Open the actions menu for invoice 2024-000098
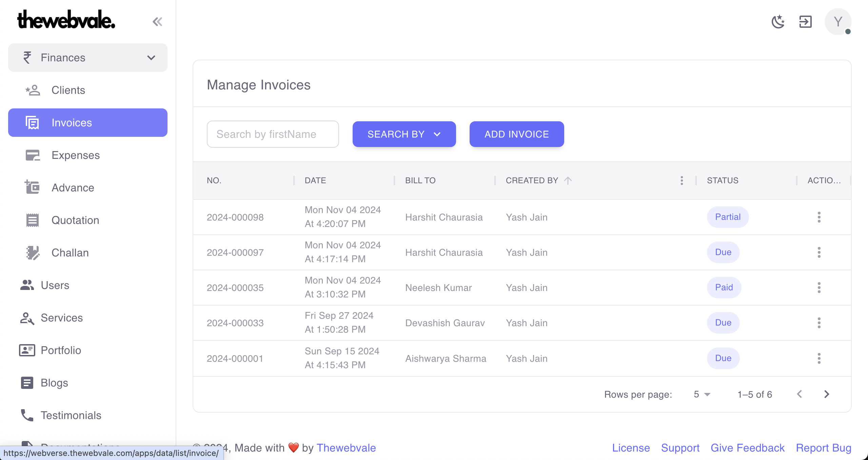 click(819, 217)
